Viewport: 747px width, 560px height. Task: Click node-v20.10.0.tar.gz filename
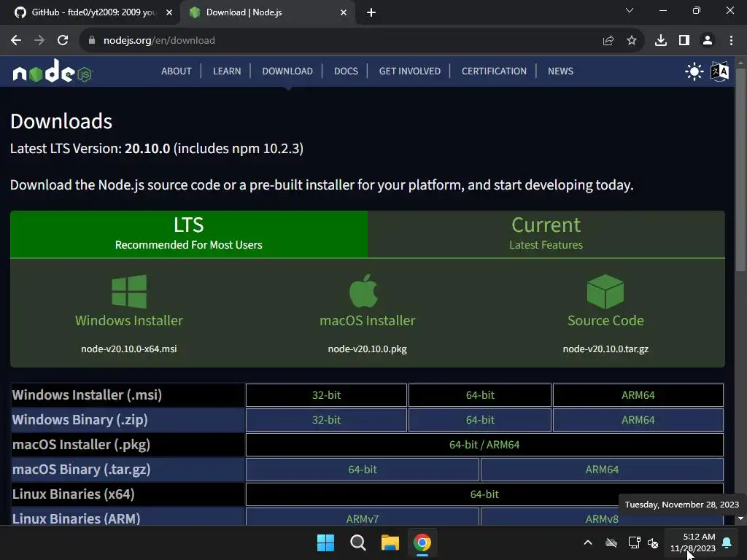[605, 349]
